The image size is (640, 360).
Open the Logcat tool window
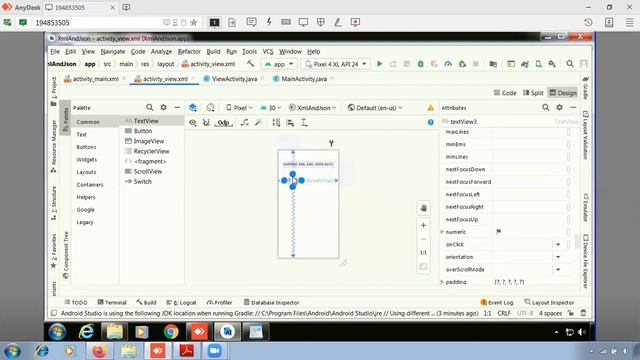(x=181, y=302)
